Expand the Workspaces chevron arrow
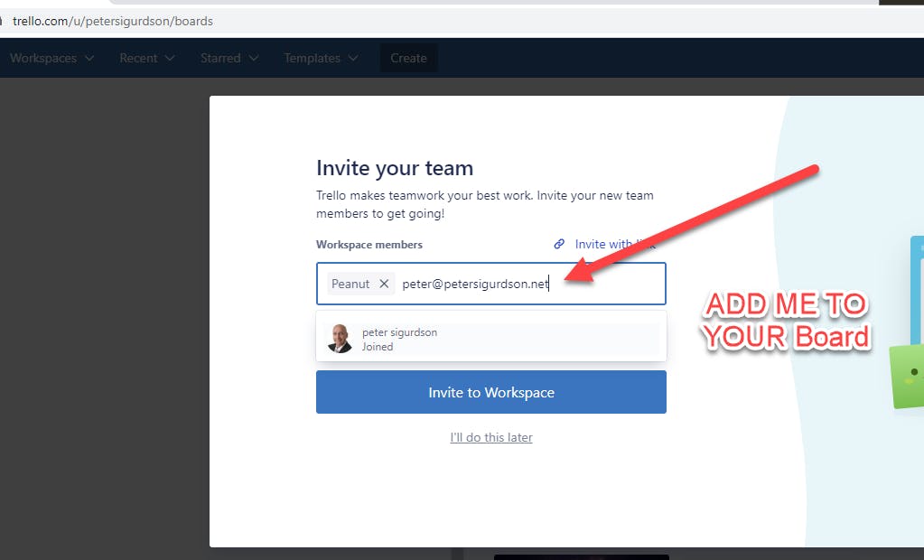Image resolution: width=924 pixels, height=560 pixels. point(89,58)
